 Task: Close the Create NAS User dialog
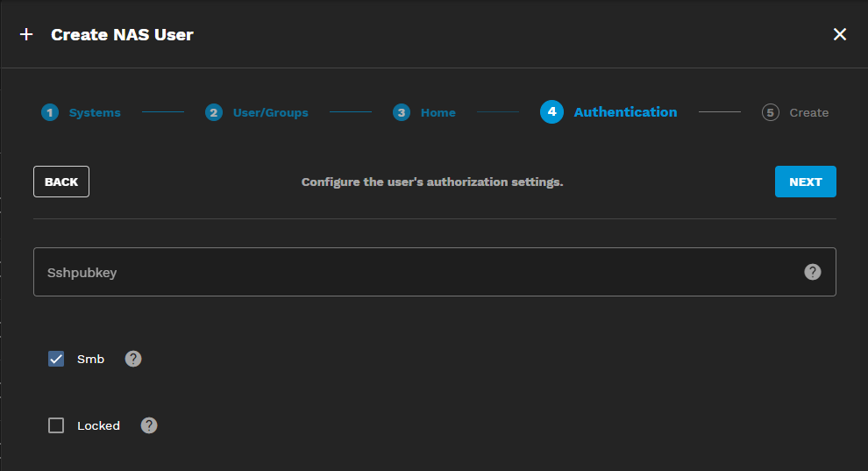(x=840, y=34)
